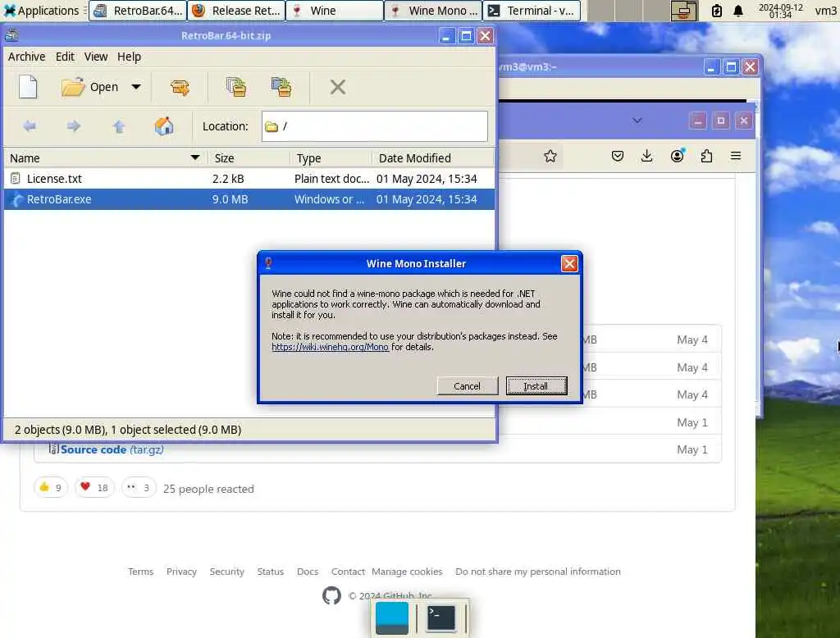Bookmark page with Firefox star icon

tap(550, 157)
